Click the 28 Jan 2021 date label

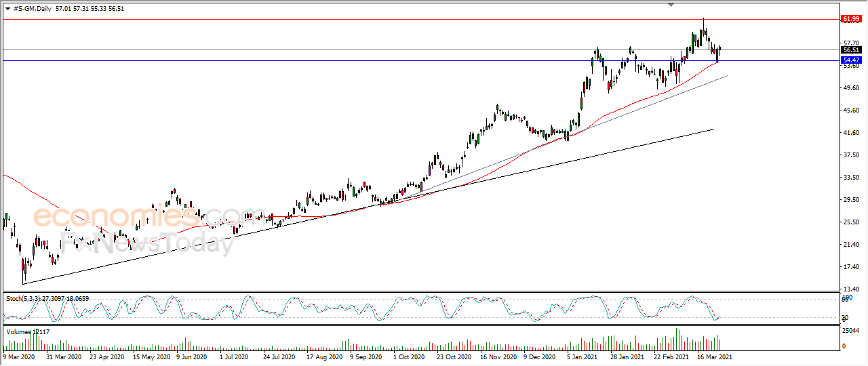point(627,356)
